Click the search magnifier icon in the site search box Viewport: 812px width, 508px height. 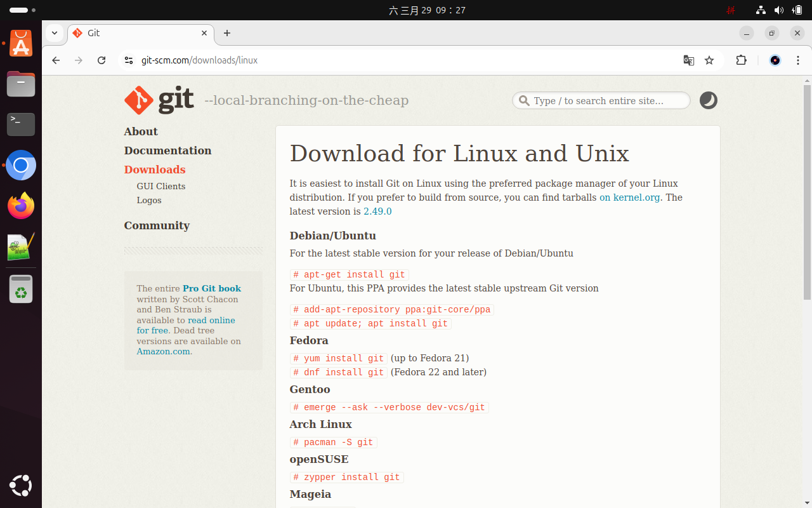point(524,100)
